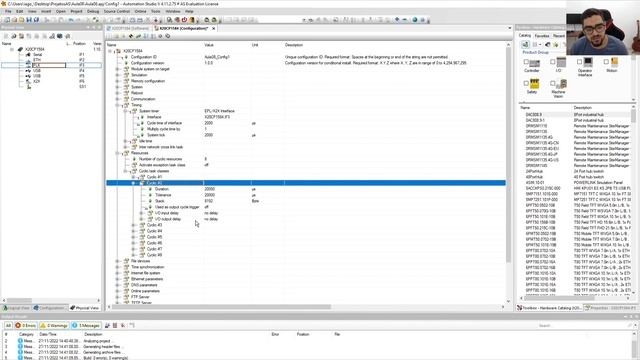Click the globe icon in main toolbar
The height and width of the screenshot is (360, 640).
(x=415, y=20)
